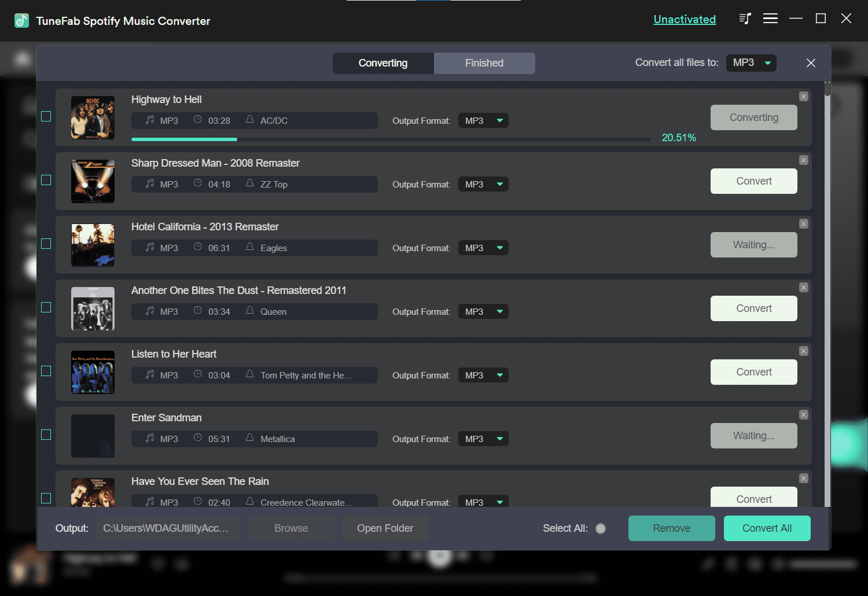Remove Have You Ever Seen The Rain row
Viewport: 868px width, 596px height.
(x=804, y=479)
